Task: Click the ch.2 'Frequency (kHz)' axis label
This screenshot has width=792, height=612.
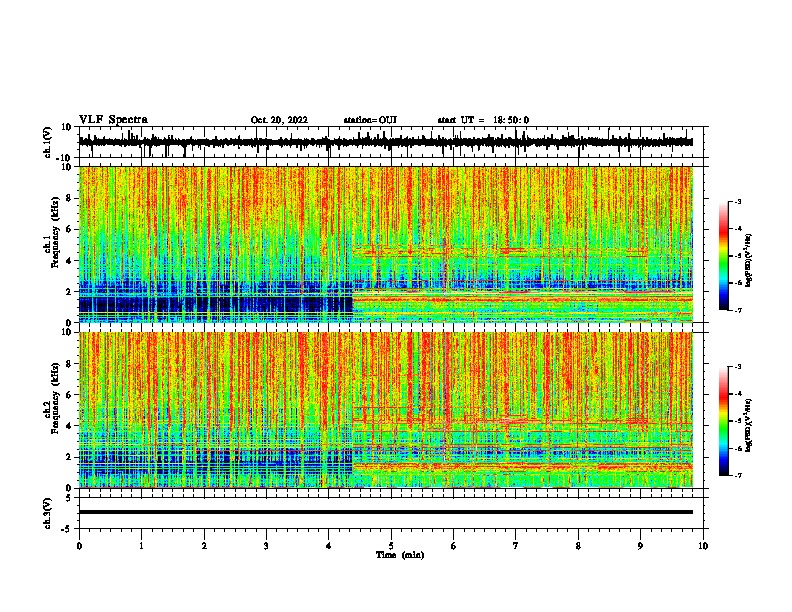Action: tap(55, 398)
